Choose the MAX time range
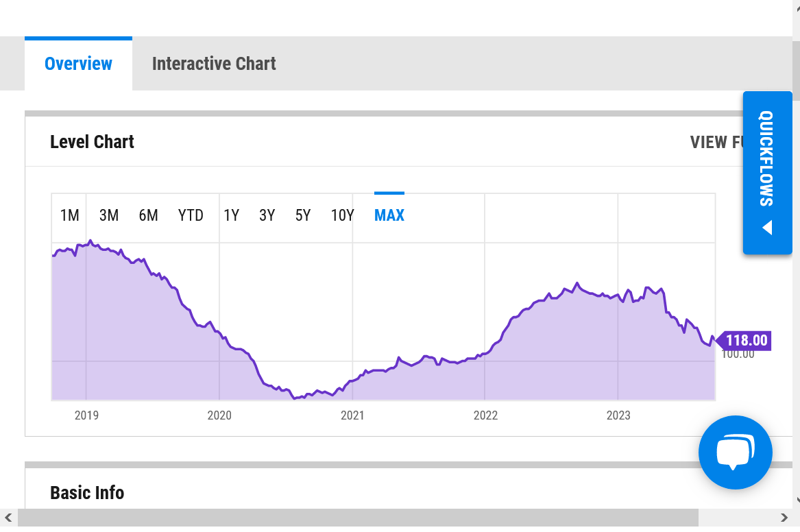The height and width of the screenshot is (532, 800). [389, 215]
